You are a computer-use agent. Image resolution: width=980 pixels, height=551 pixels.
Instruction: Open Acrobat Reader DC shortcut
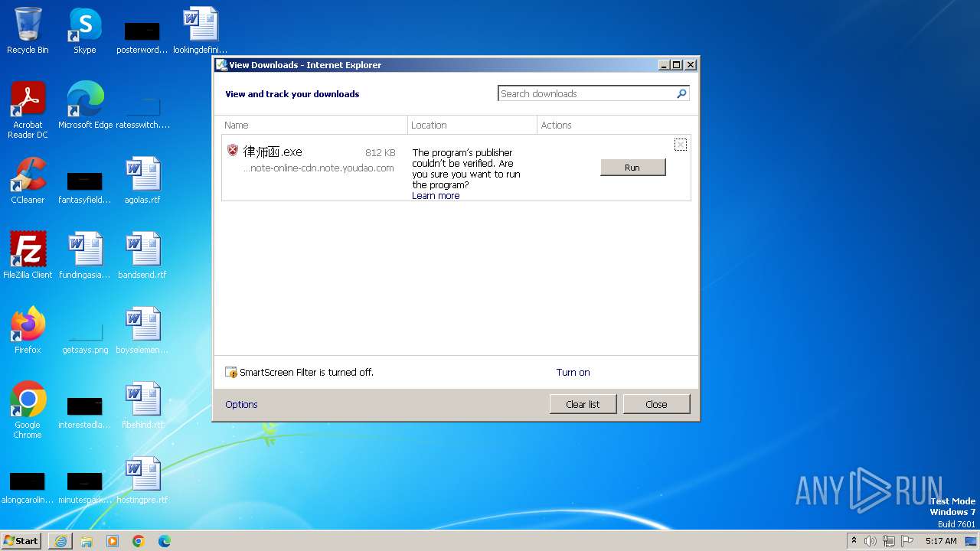pyautogui.click(x=28, y=110)
